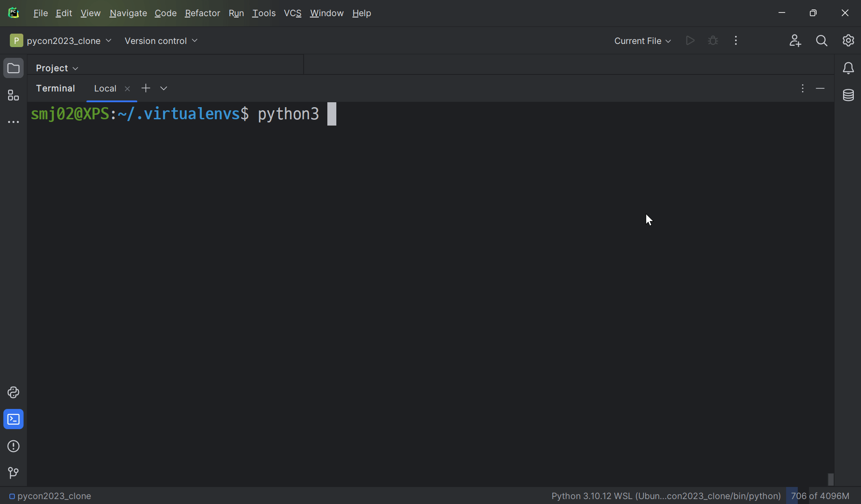Open the Structure tool window
The height and width of the screenshot is (504, 861).
[13, 95]
